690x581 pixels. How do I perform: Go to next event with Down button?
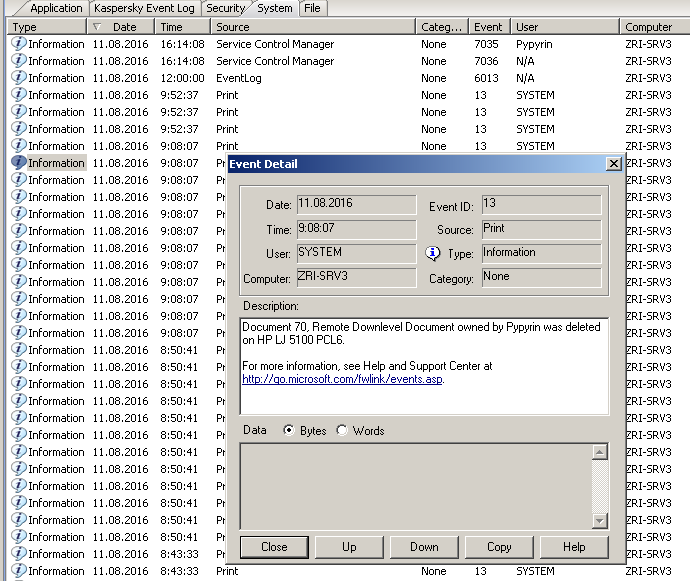[x=424, y=547]
